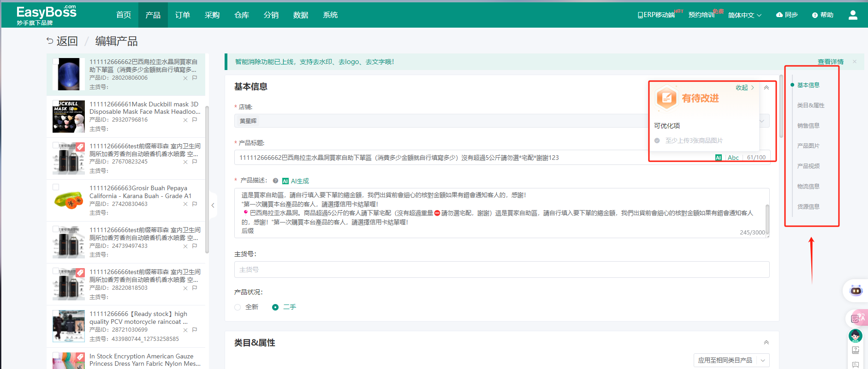868x369 pixels.
Task: Remove product 28721030699 with X icon
Action: click(185, 330)
